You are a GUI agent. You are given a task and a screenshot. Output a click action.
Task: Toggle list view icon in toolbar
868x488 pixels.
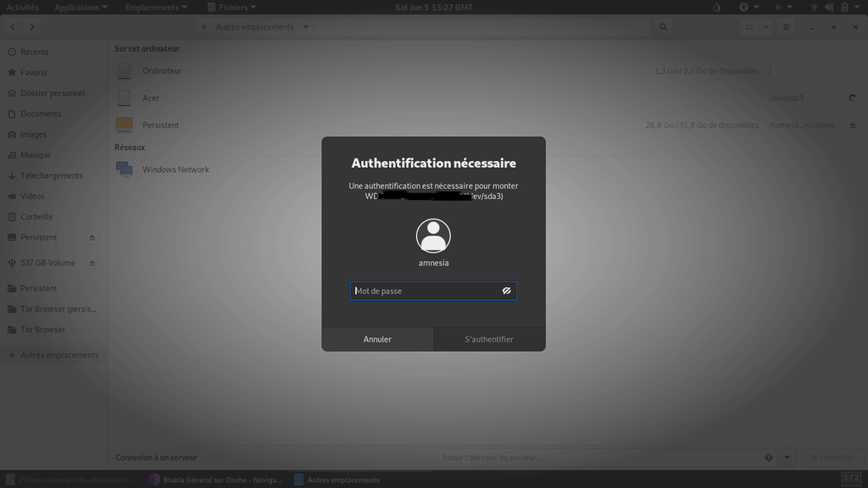749,27
